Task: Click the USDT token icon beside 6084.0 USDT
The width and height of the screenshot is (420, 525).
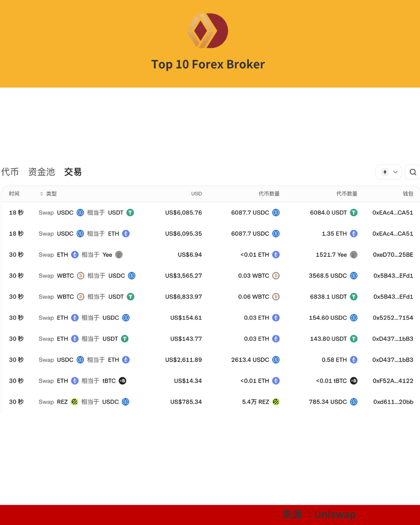Action: click(353, 213)
